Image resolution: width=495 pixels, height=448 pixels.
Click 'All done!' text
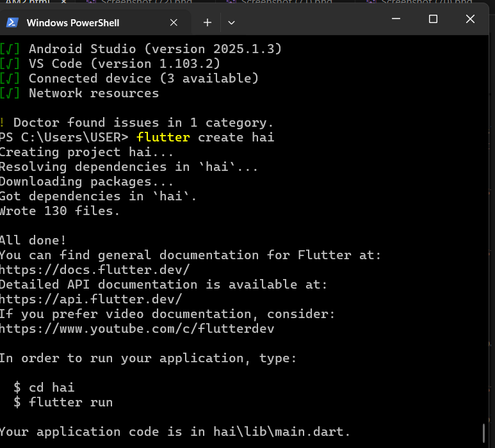[x=33, y=241]
